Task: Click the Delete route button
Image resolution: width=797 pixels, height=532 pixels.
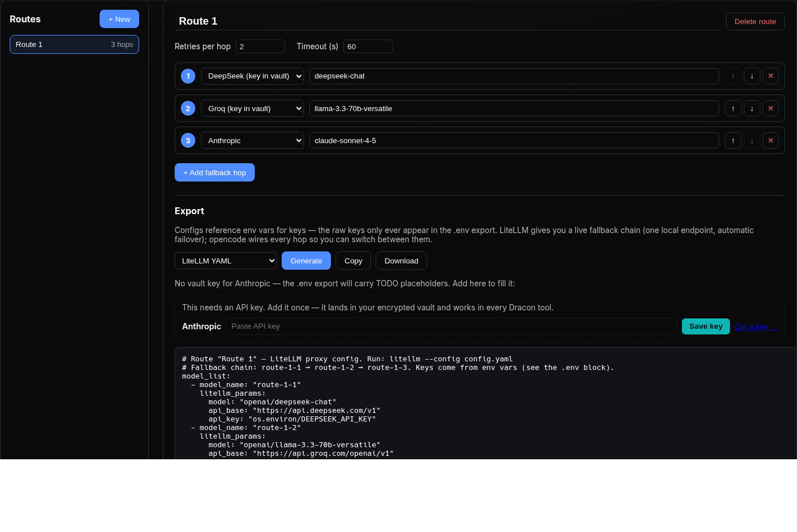Action: (755, 21)
